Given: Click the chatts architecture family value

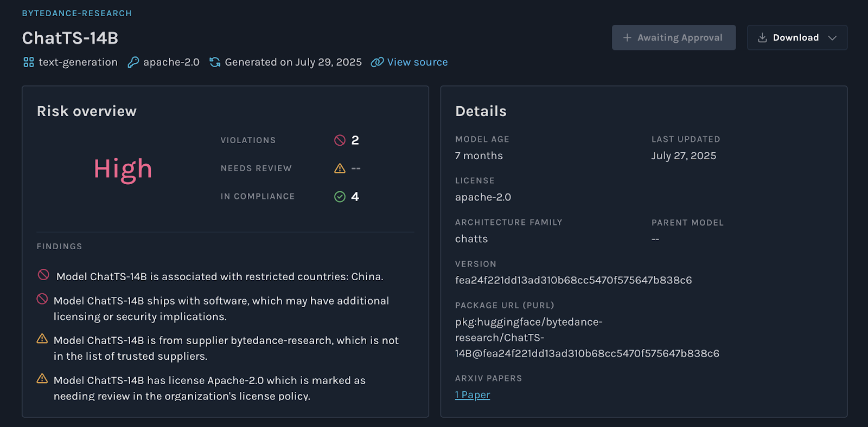Looking at the screenshot, I should (x=471, y=239).
